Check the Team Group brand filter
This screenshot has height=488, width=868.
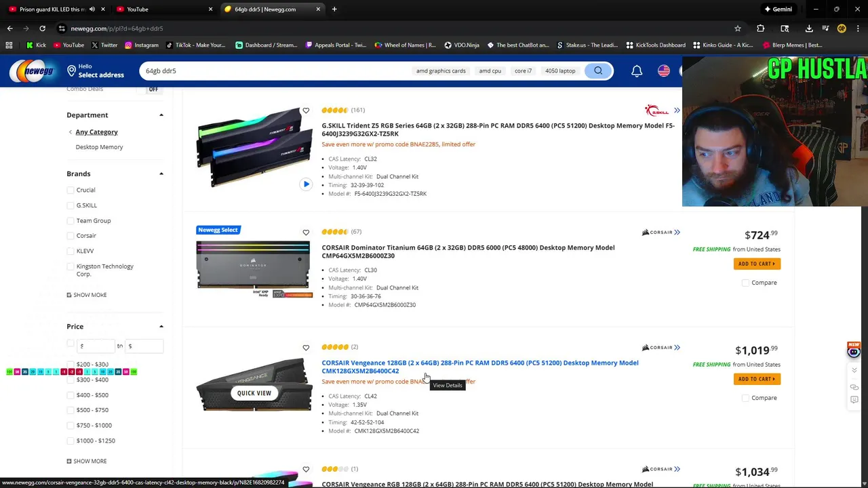coord(71,221)
